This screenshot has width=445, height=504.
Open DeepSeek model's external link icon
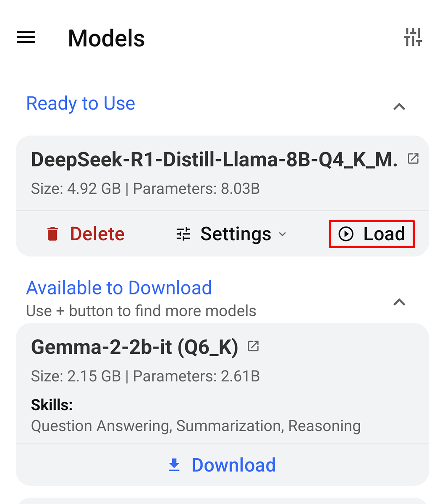coord(413,159)
